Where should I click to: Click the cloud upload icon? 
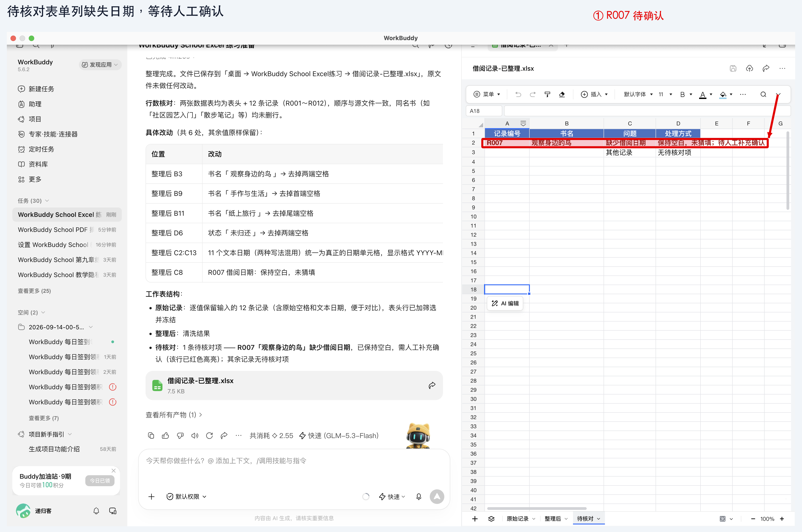coord(749,69)
